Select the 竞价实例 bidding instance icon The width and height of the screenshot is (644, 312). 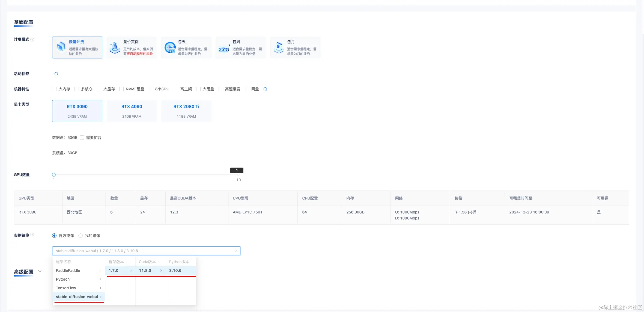(115, 47)
